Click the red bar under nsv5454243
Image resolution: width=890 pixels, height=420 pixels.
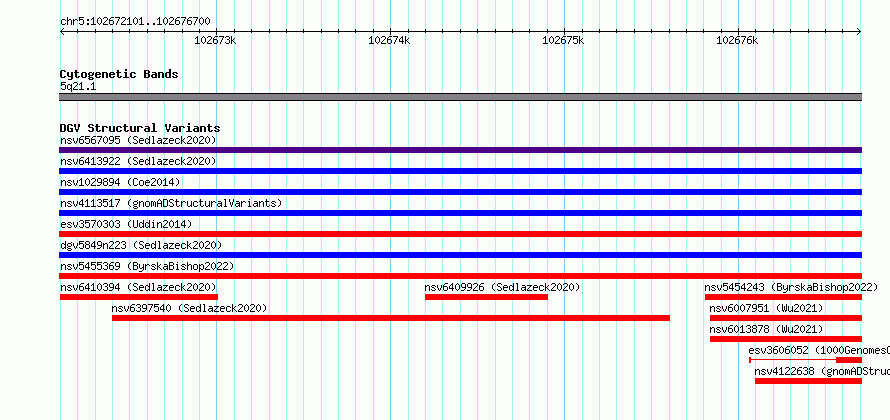point(783,297)
